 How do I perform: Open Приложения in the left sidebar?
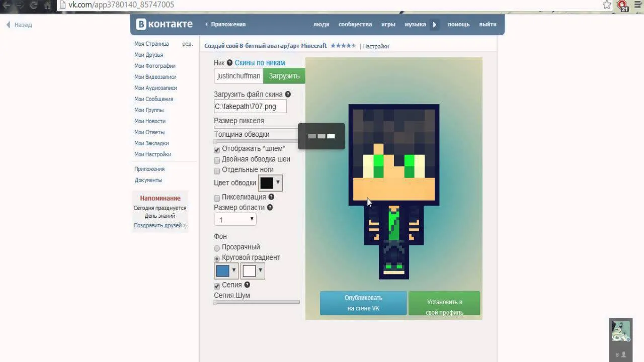click(x=149, y=169)
